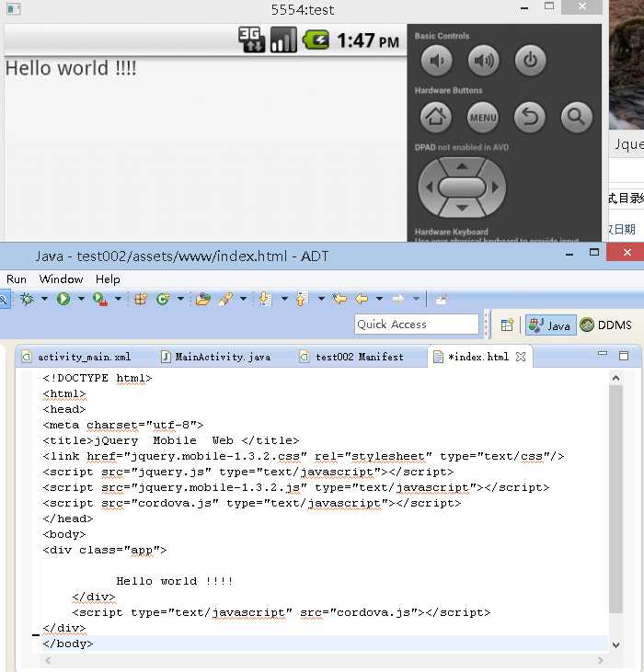This screenshot has width=644, height=672.
Task: Open the Help menu
Action: click(x=108, y=279)
